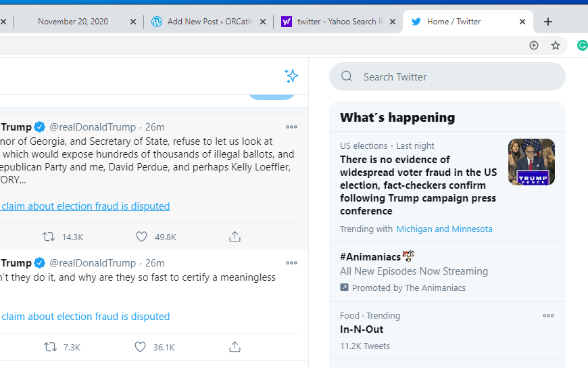
Task: Open more options on second tweet
Action: tap(291, 263)
